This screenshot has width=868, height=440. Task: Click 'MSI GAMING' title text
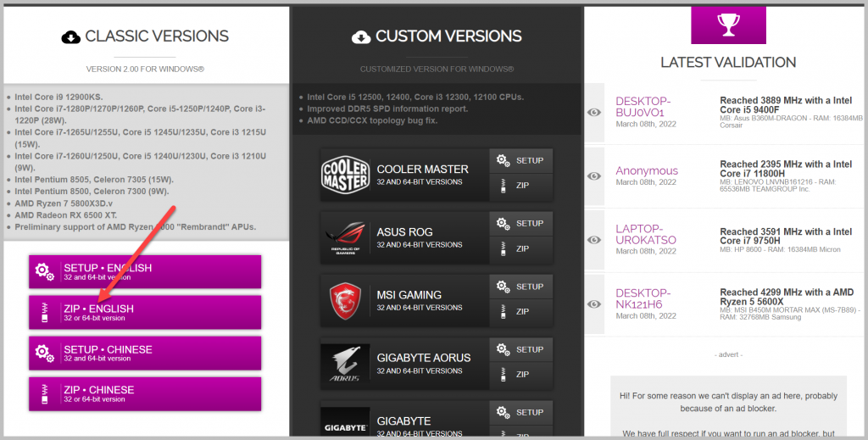coord(409,295)
